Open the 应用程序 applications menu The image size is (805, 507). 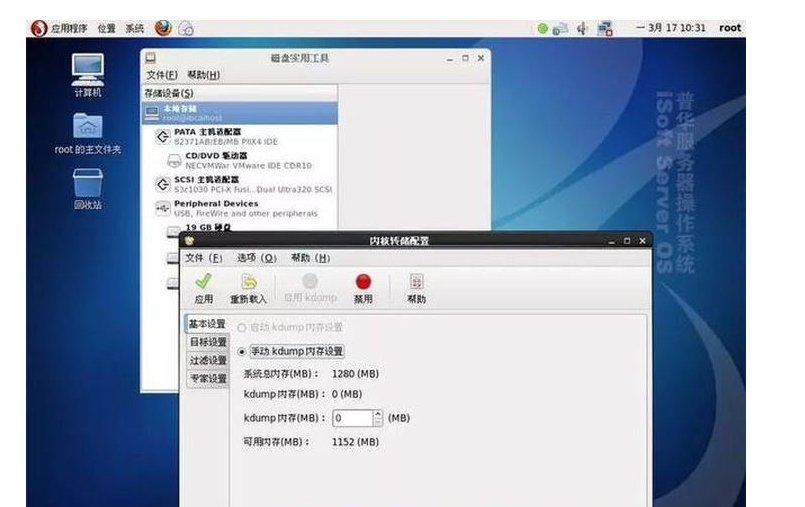pos(69,28)
